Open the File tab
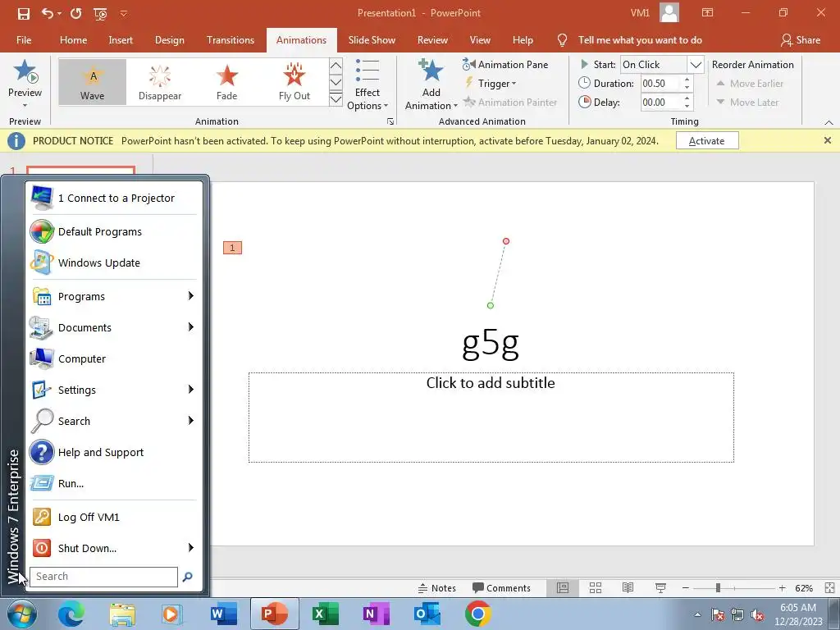The width and height of the screenshot is (840, 630). click(x=24, y=40)
